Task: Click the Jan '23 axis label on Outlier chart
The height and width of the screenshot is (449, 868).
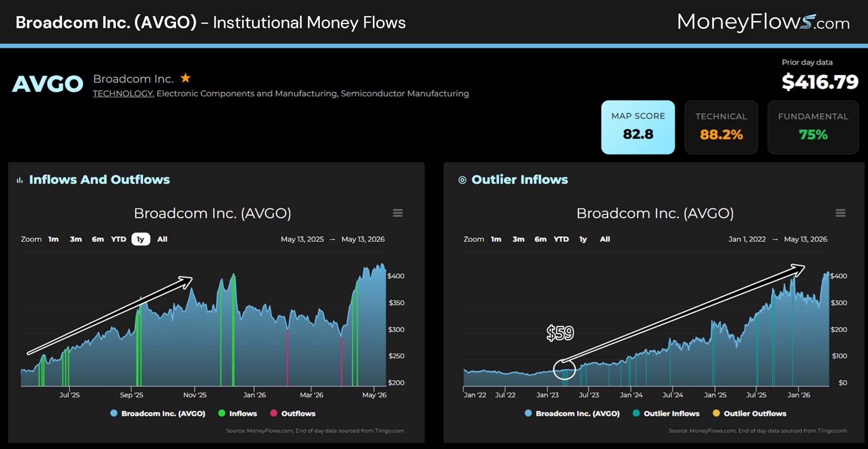Action: [548, 395]
